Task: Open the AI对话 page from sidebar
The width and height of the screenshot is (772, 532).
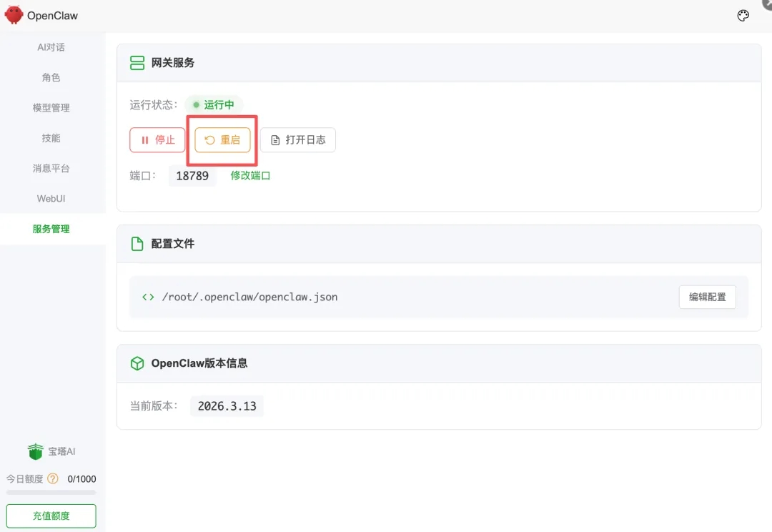Action: (x=51, y=46)
